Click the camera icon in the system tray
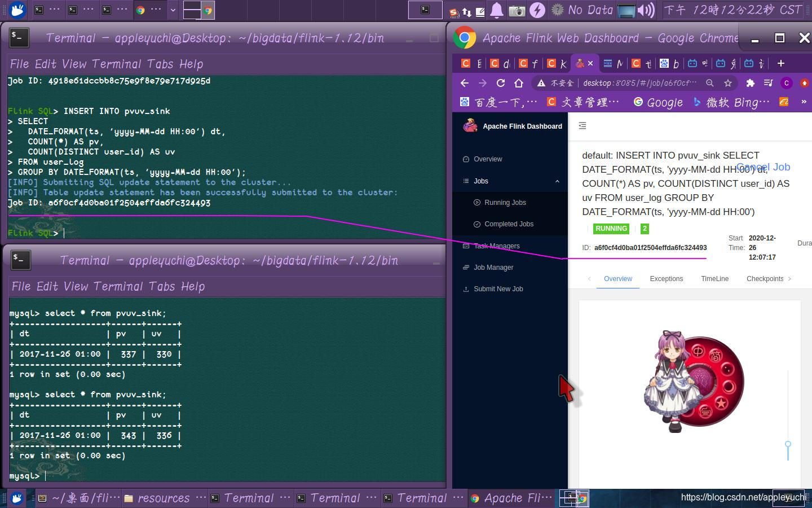Viewport: 812px width, 508px height. click(517, 10)
